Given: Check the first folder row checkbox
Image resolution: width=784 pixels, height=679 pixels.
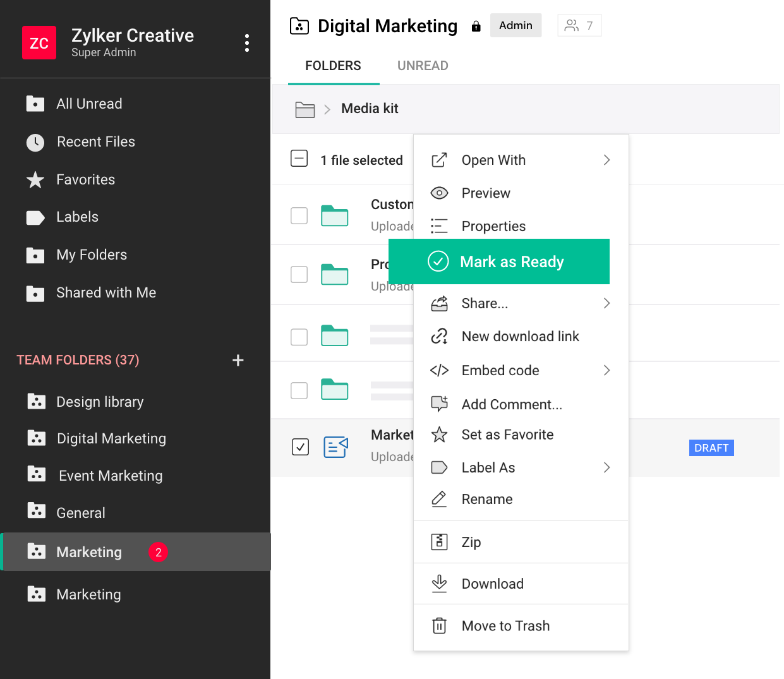Looking at the screenshot, I should (299, 216).
